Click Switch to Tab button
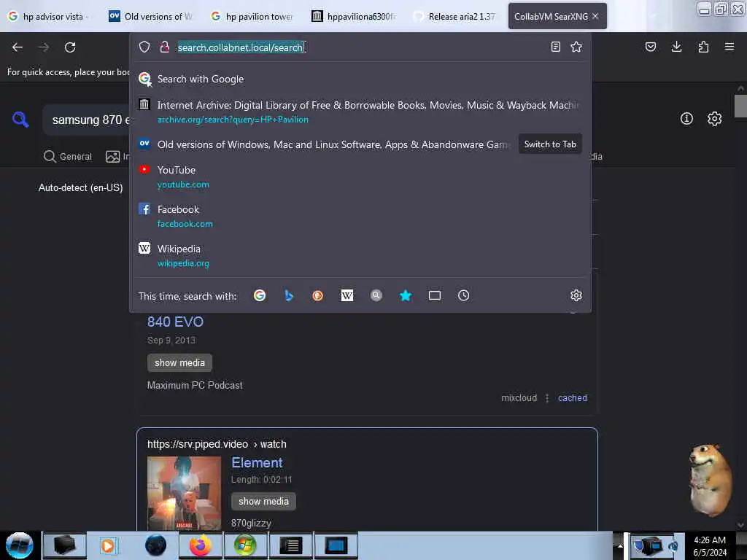 click(x=550, y=144)
